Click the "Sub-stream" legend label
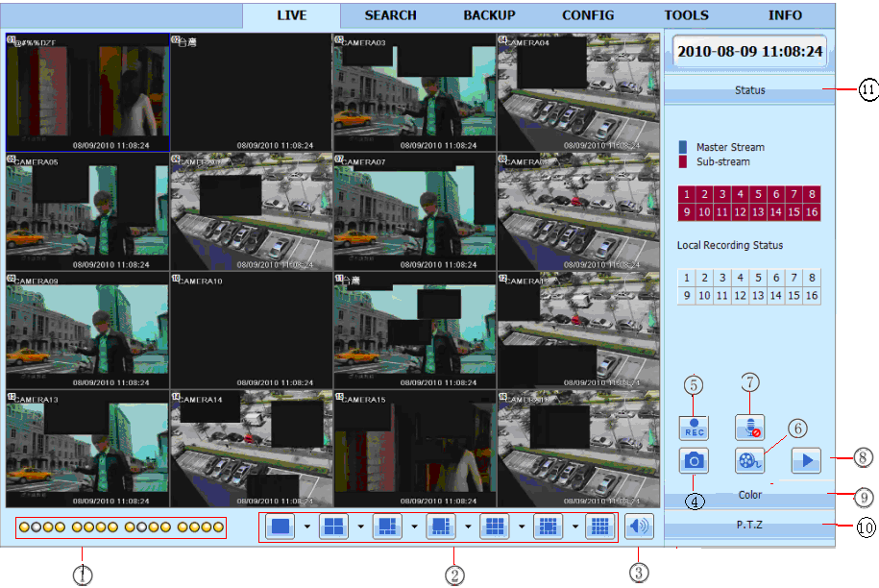 click(x=723, y=161)
